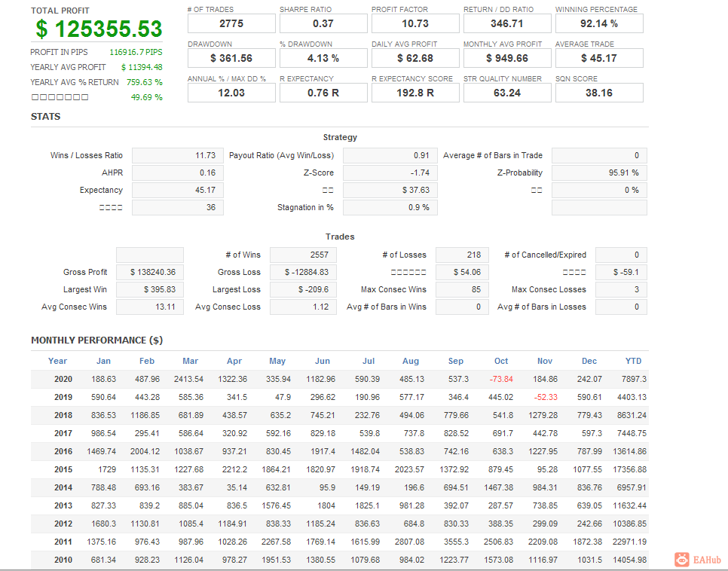Viewport: 728px width, 571px height.
Task: Select the SQN Score value 38.16
Action: 599,93
